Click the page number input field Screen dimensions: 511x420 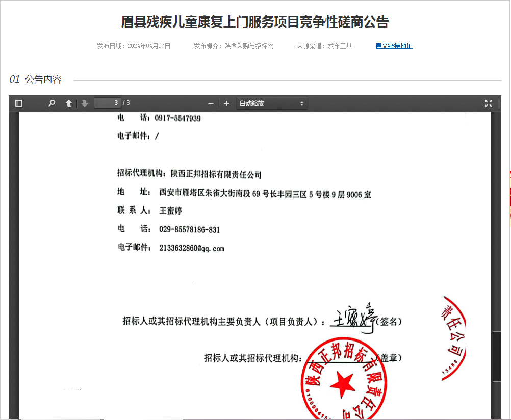(x=107, y=103)
